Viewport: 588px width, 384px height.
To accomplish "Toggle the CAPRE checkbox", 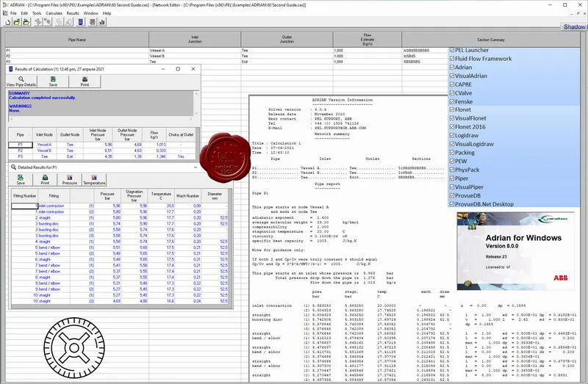I will pyautogui.click(x=452, y=84).
